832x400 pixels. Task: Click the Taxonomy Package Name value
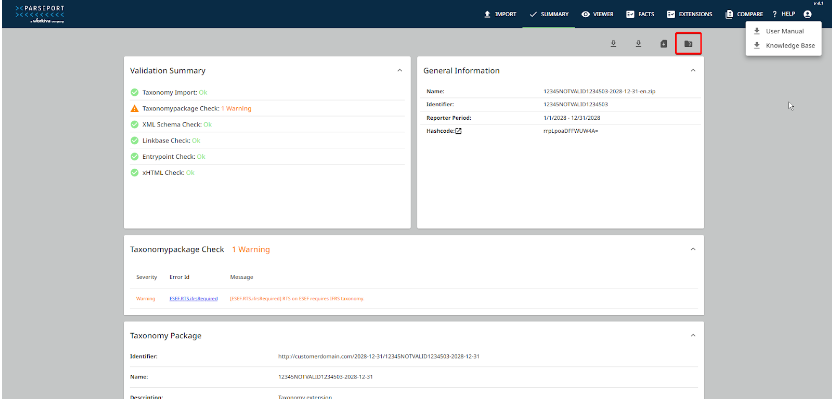click(323, 377)
